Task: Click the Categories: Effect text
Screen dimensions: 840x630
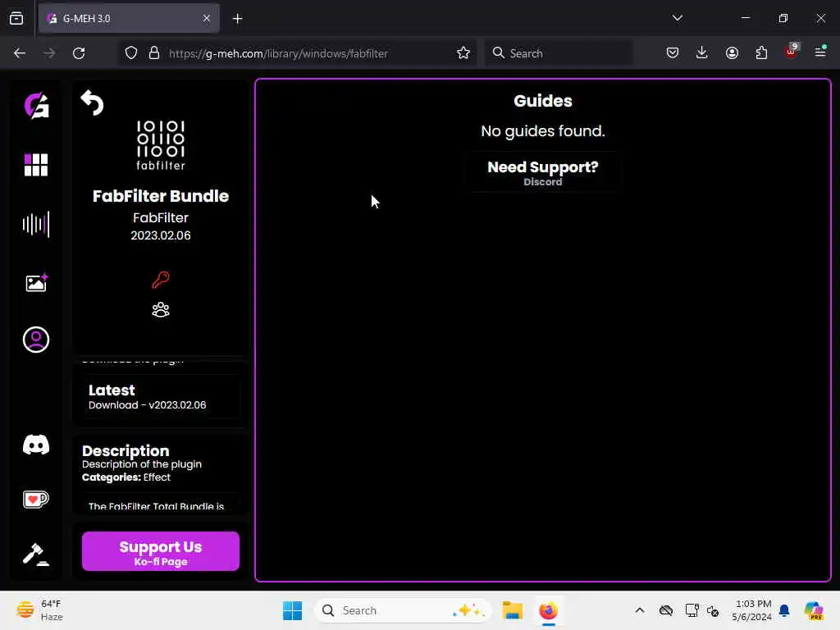Action: coord(126,477)
